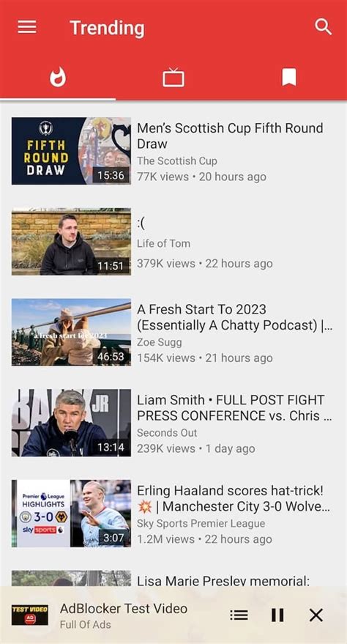Image resolution: width=347 pixels, height=644 pixels.
Task: Tap the Test Video mini player thumbnail
Action: [29, 615]
